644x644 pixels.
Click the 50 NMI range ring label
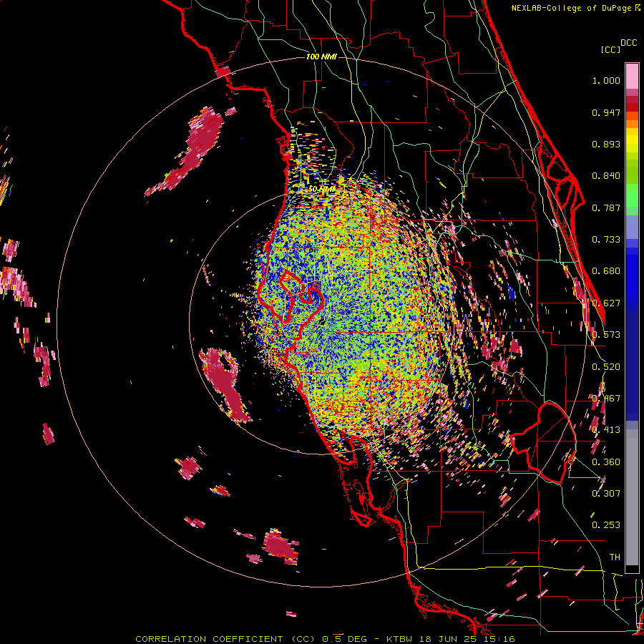tap(321, 189)
